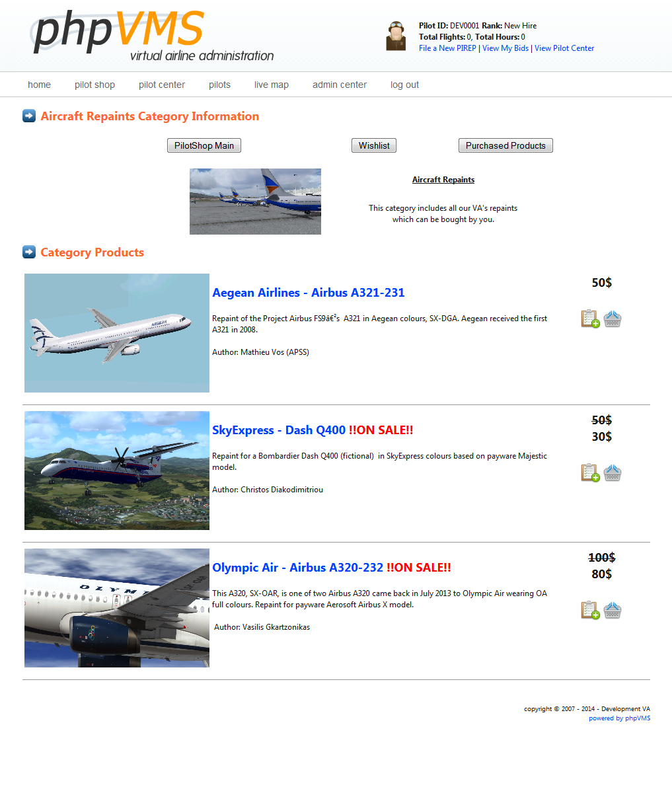Viewport: 672px width, 795px height.
Task: Click File a New PIREP link
Action: 447,48
